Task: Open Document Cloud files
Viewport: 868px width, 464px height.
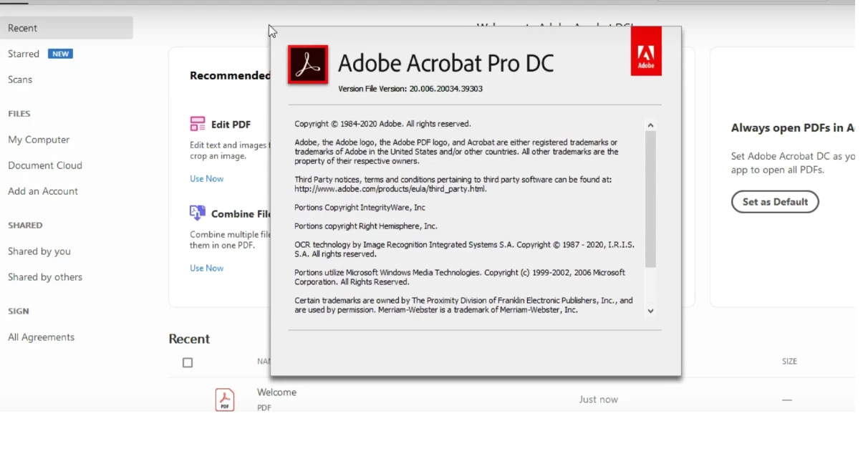Action: click(x=45, y=165)
